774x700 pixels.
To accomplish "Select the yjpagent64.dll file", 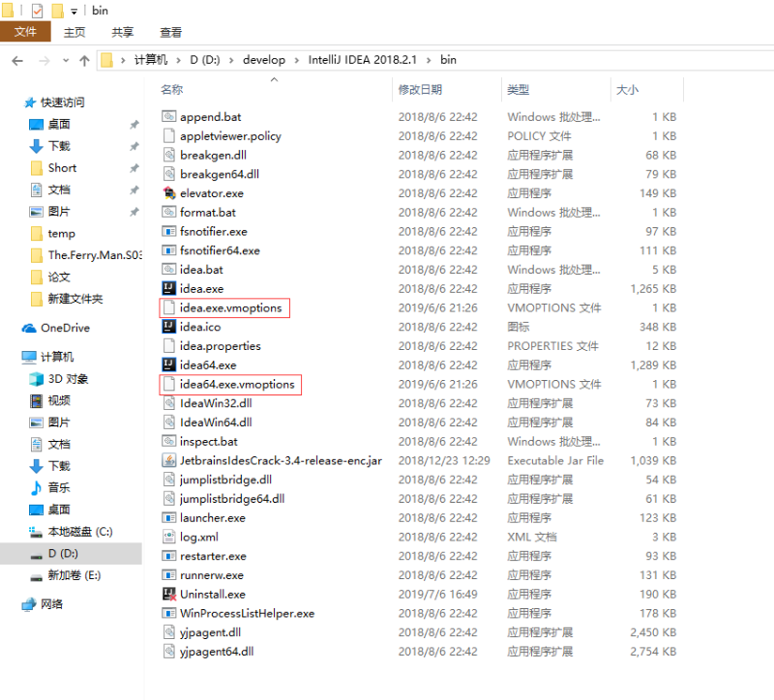I will [217, 651].
